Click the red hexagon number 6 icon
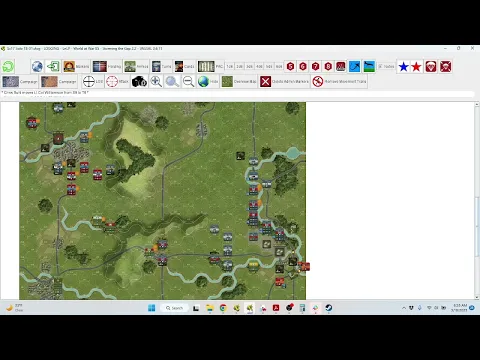Screen dimensions: 480x360 (303, 66)
